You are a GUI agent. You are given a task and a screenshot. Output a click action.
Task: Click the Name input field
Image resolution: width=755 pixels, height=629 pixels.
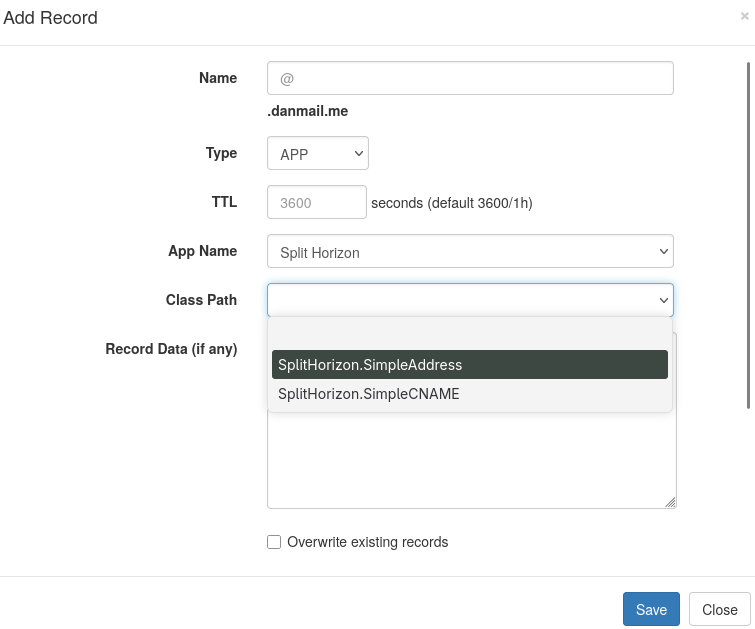click(470, 78)
